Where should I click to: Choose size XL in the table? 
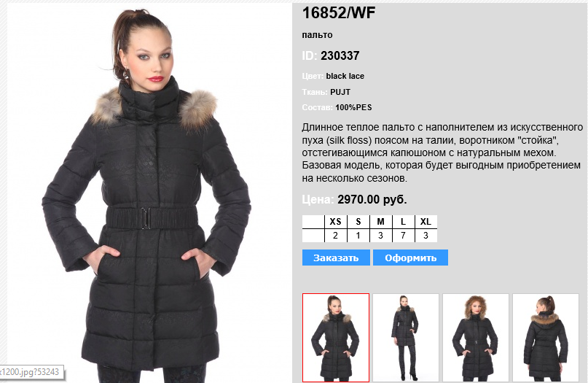[426, 222]
